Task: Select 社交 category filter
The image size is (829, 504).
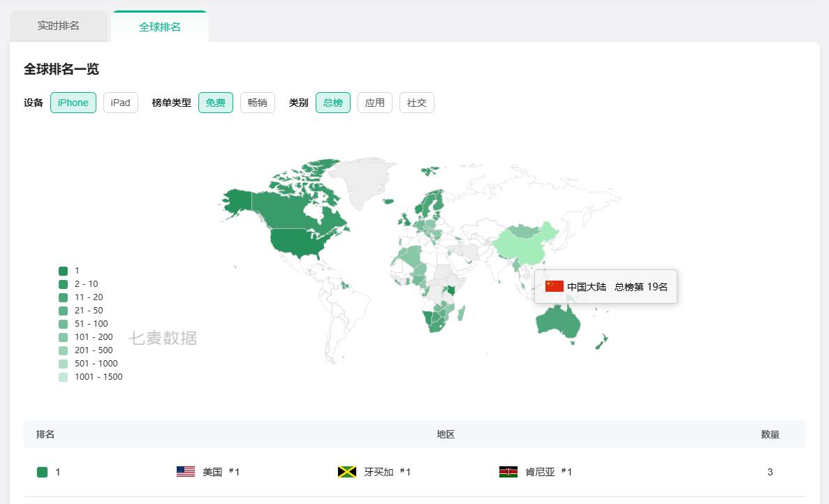Action: [x=417, y=103]
